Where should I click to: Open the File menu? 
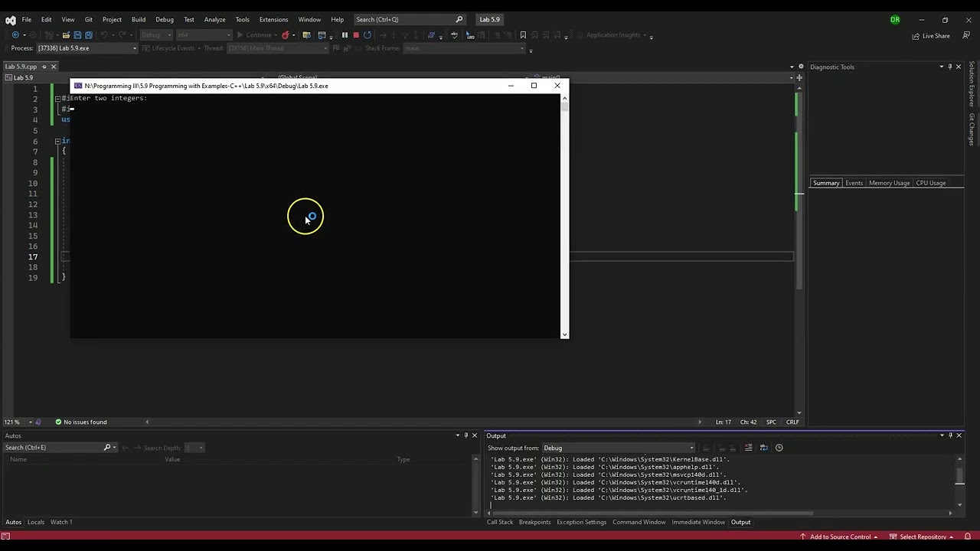coord(26,20)
